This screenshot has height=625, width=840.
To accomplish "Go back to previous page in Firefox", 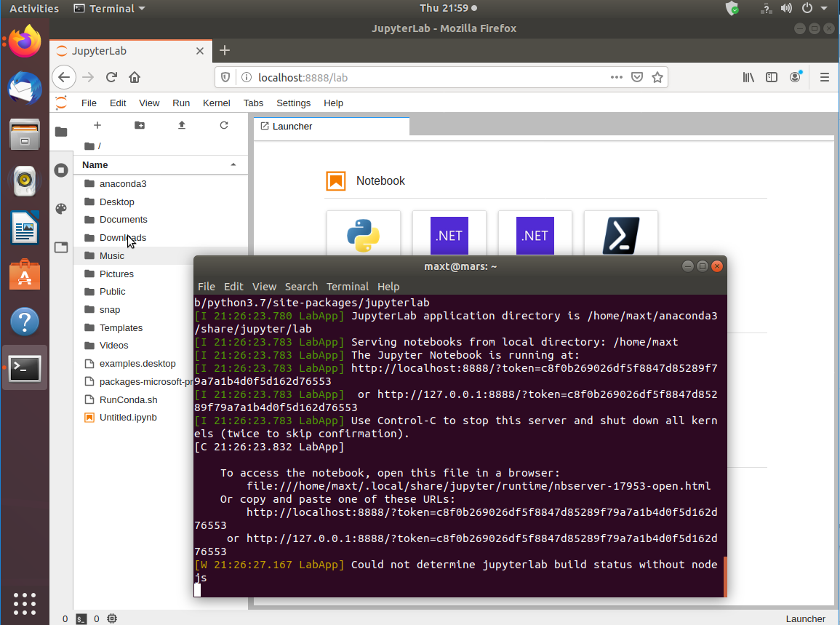I will point(64,77).
